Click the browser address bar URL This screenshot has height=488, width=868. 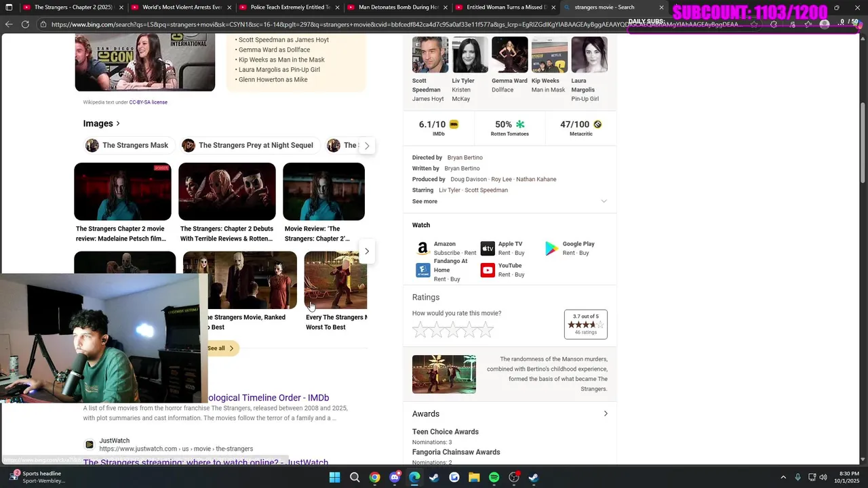tap(393, 24)
